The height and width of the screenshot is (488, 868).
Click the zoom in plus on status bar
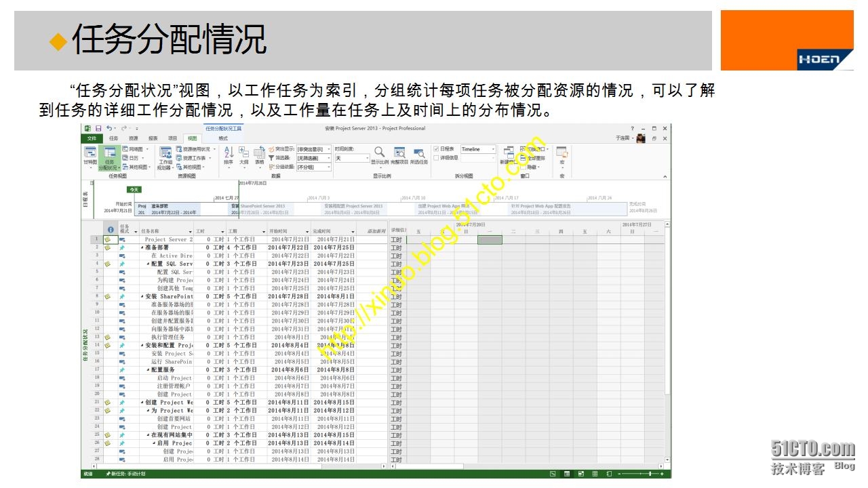[663, 474]
